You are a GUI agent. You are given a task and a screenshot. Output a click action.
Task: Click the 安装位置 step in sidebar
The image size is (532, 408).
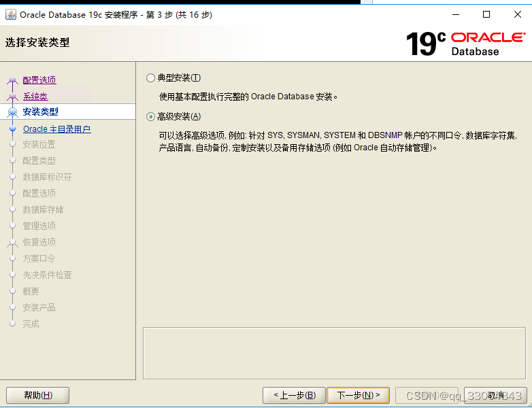tap(39, 144)
